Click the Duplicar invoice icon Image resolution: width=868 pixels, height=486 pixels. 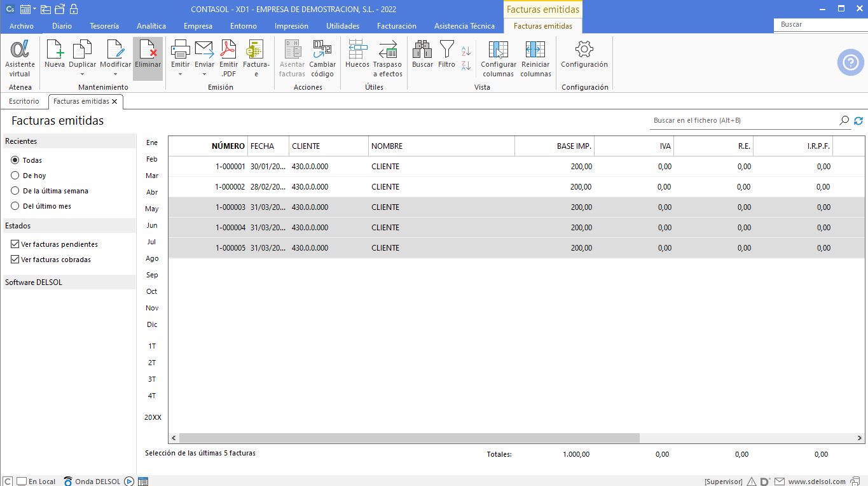82,50
